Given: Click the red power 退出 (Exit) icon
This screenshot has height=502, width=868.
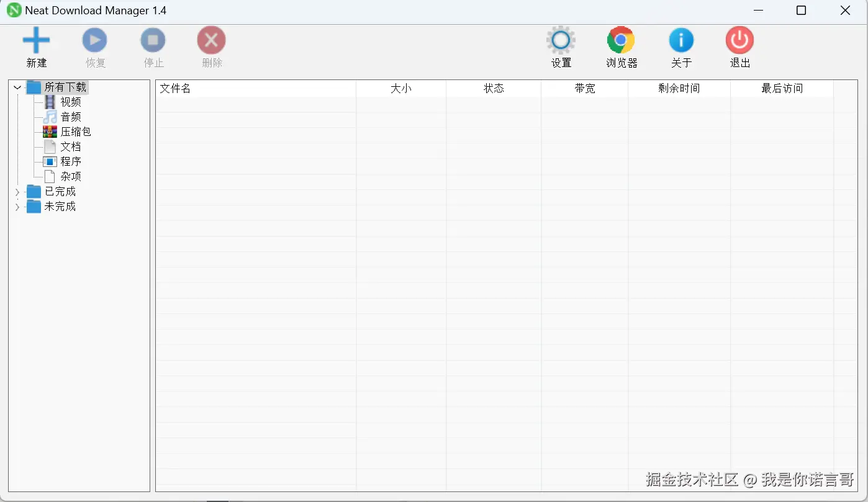Looking at the screenshot, I should click(739, 40).
